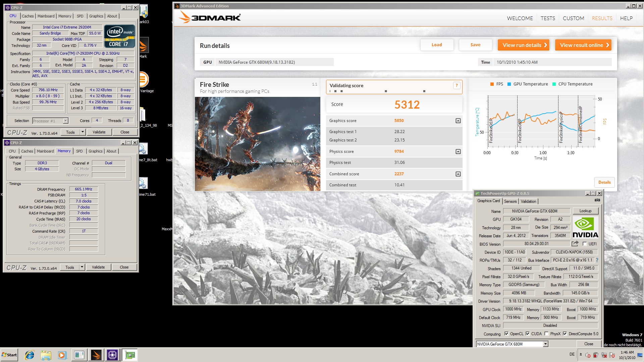Viewport: 644px width, 362px height.
Task: Click View run details button
Action: (x=524, y=45)
